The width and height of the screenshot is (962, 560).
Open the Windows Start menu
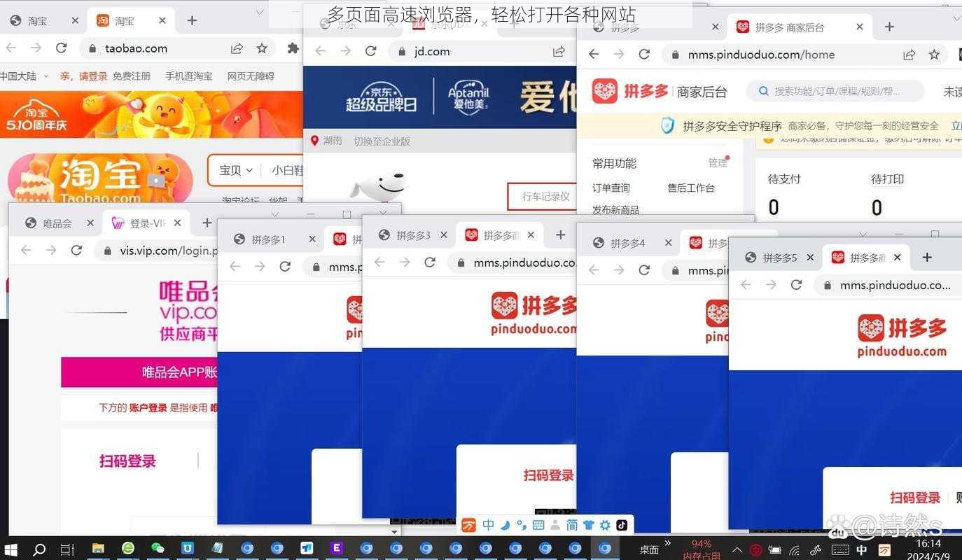[11, 549]
